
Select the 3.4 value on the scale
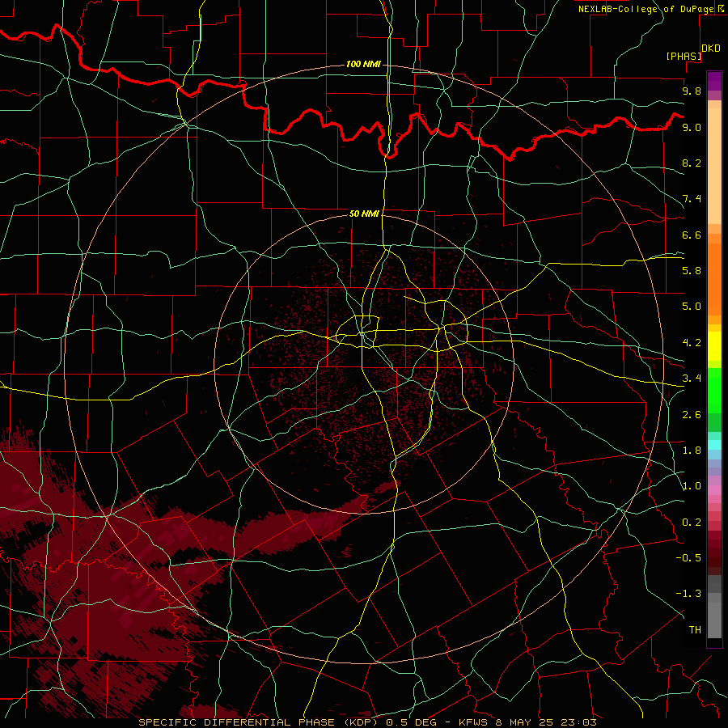[x=692, y=379]
